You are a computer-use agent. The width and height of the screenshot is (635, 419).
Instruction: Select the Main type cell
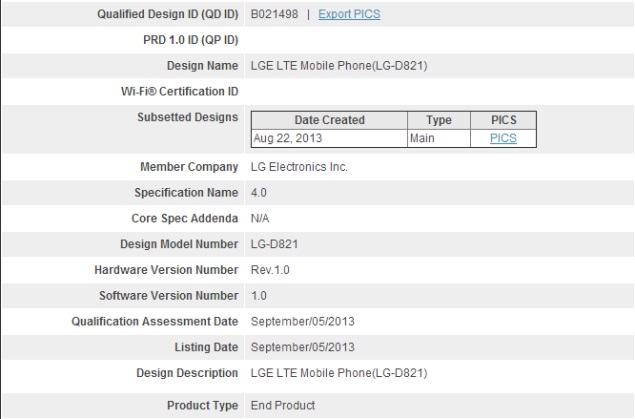tap(422, 138)
